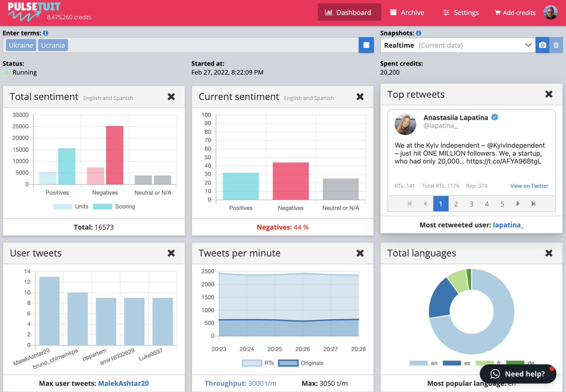566x392 pixels.
Task: Click the info icon beside Snapshots
Action: tap(418, 33)
